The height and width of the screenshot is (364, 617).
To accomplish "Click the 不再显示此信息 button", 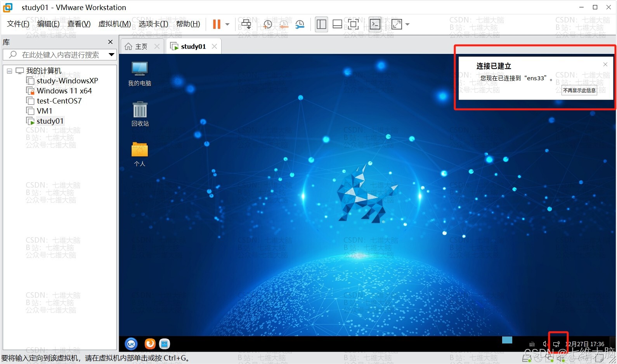I will [579, 90].
